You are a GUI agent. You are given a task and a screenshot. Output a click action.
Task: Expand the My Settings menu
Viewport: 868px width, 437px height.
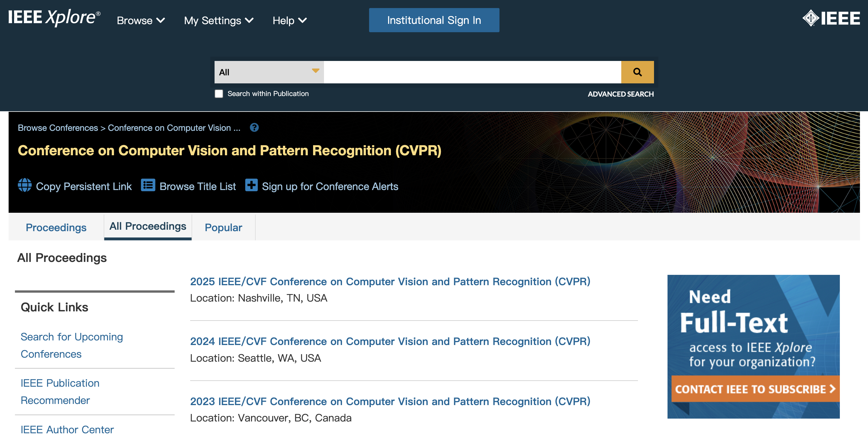coord(218,21)
